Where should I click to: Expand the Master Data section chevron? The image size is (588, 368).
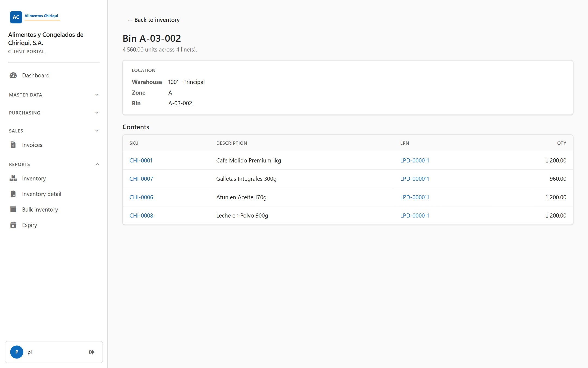tap(97, 95)
